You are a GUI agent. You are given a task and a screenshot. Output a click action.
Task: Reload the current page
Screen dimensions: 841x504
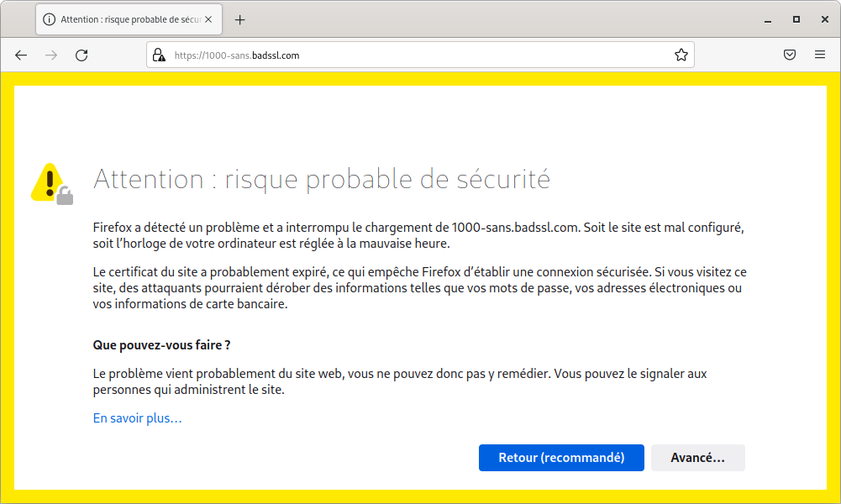(81, 55)
